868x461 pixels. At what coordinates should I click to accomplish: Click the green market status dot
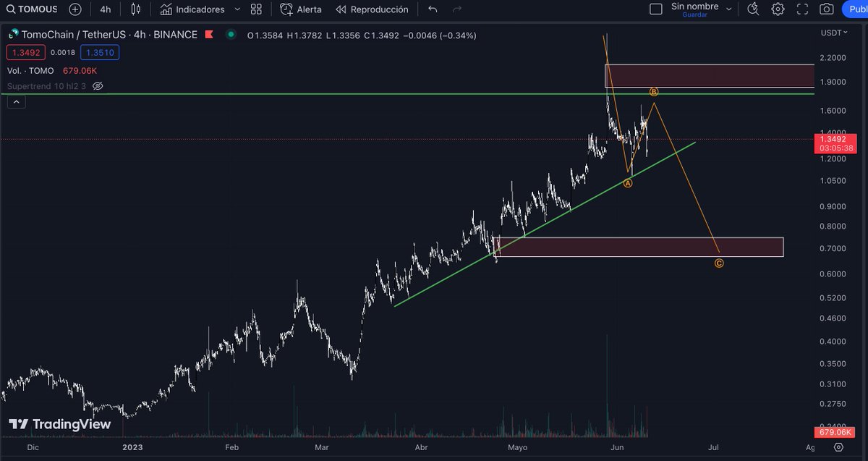pyautogui.click(x=231, y=34)
